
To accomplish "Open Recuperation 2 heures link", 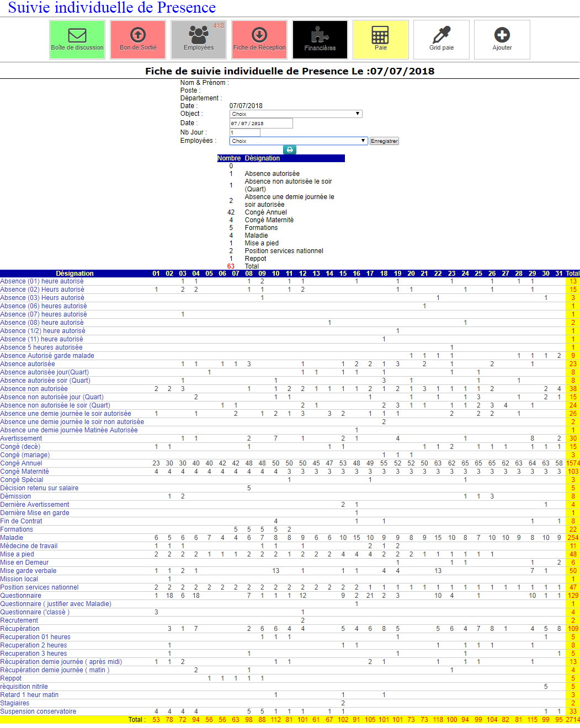I will tap(34, 645).
